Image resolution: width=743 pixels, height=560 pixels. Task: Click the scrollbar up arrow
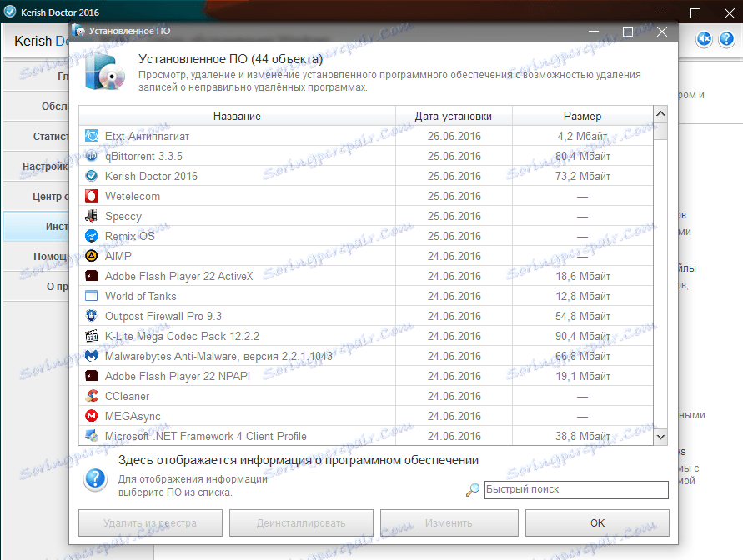point(660,114)
